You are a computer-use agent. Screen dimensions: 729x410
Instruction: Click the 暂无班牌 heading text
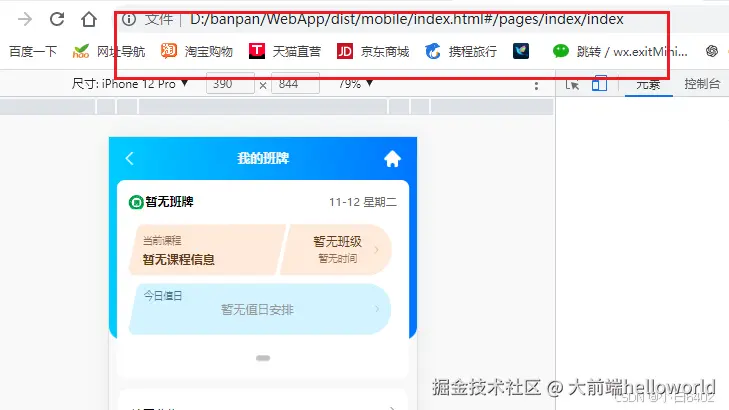click(169, 202)
